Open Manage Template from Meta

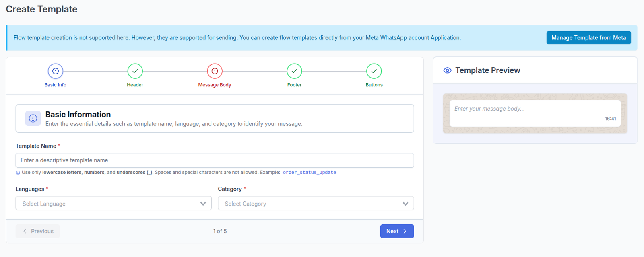(x=588, y=38)
